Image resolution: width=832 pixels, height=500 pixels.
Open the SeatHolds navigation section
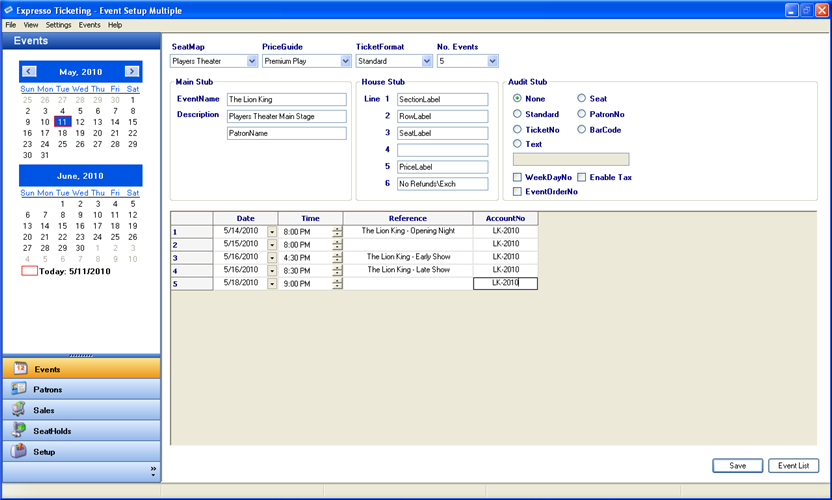[x=81, y=430]
